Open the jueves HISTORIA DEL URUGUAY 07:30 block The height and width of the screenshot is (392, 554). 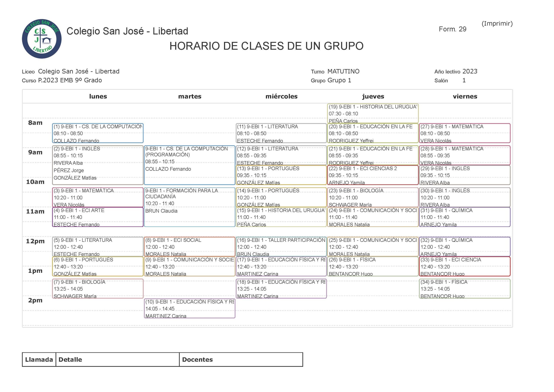373,114
